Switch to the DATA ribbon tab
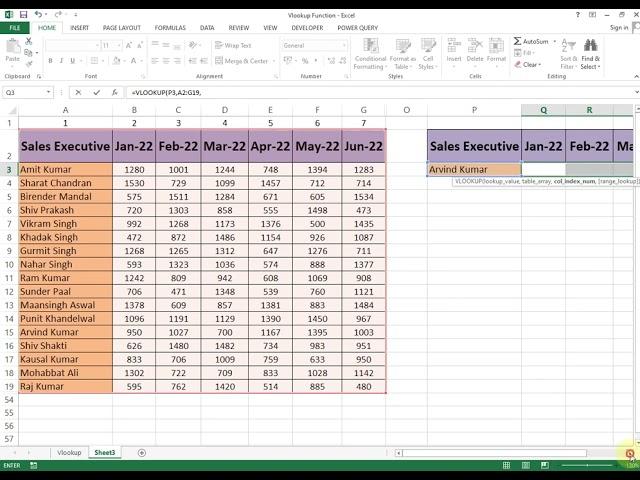Screen dimensions: 640x480 click(x=207, y=28)
